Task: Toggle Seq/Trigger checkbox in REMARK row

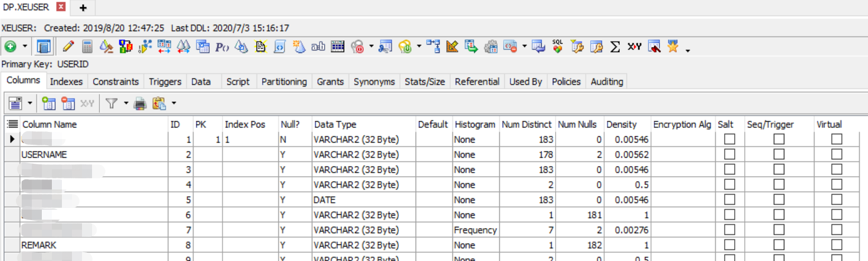Action: (x=779, y=245)
